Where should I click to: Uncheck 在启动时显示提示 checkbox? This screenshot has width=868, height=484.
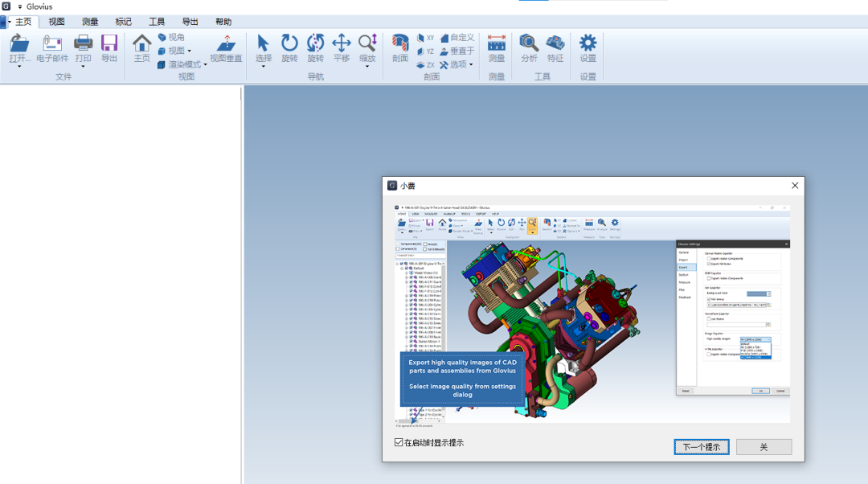click(399, 442)
